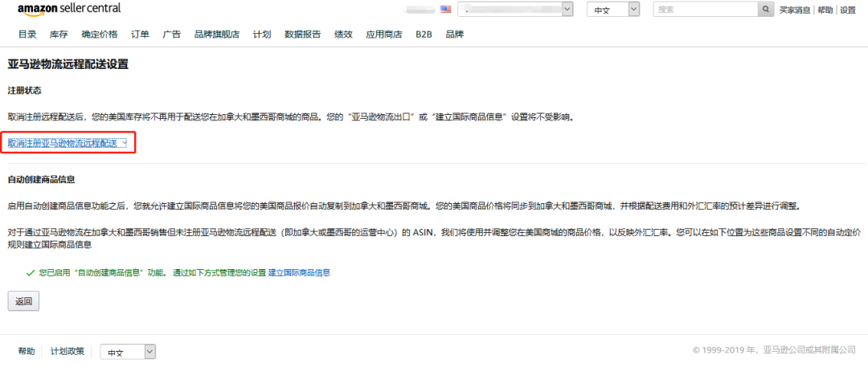
Task: Open the 确定价格 menu
Action: point(100,35)
